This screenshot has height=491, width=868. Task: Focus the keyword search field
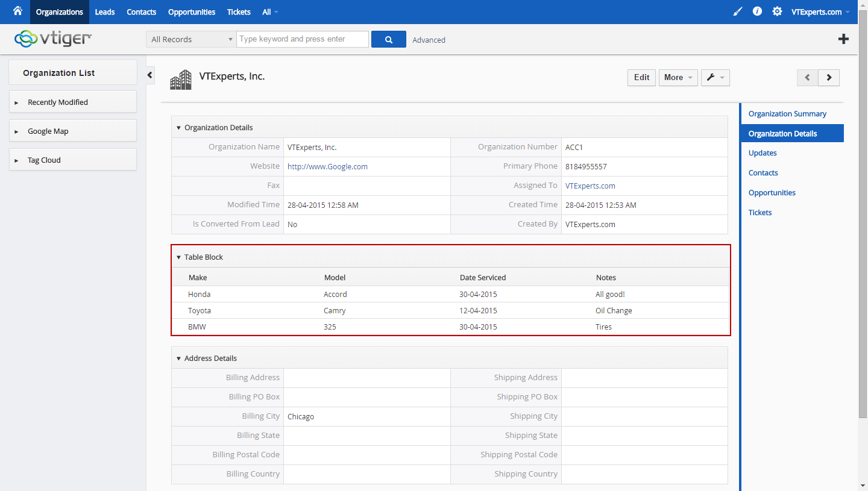tap(303, 39)
